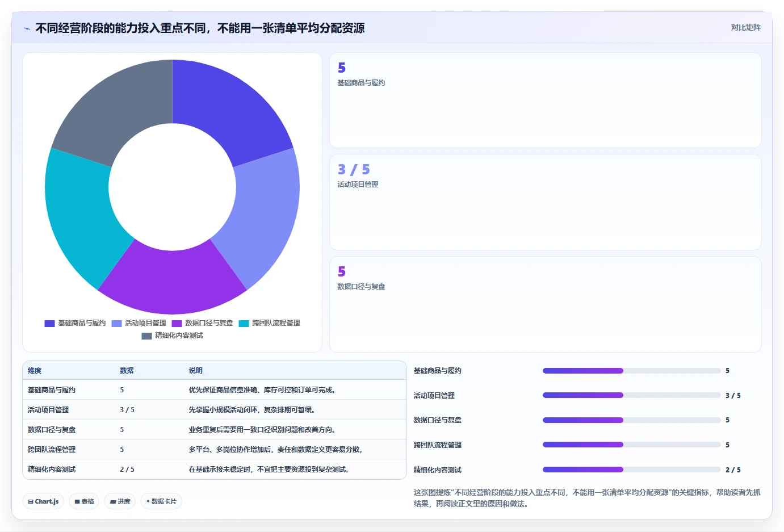Click summary paragraph starting 这张图提炼

(587, 498)
